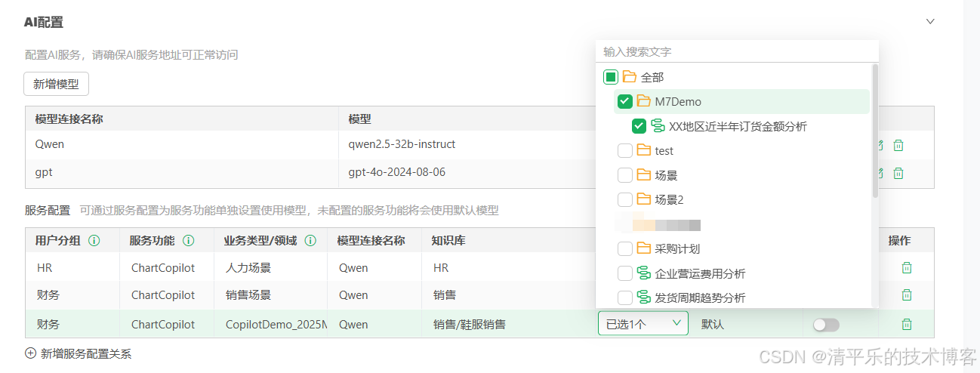
Task: Click the 知识库 column header
Action: [448, 241]
